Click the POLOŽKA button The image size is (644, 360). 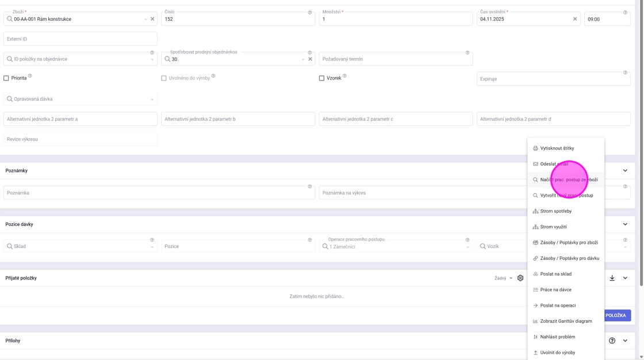(617, 316)
